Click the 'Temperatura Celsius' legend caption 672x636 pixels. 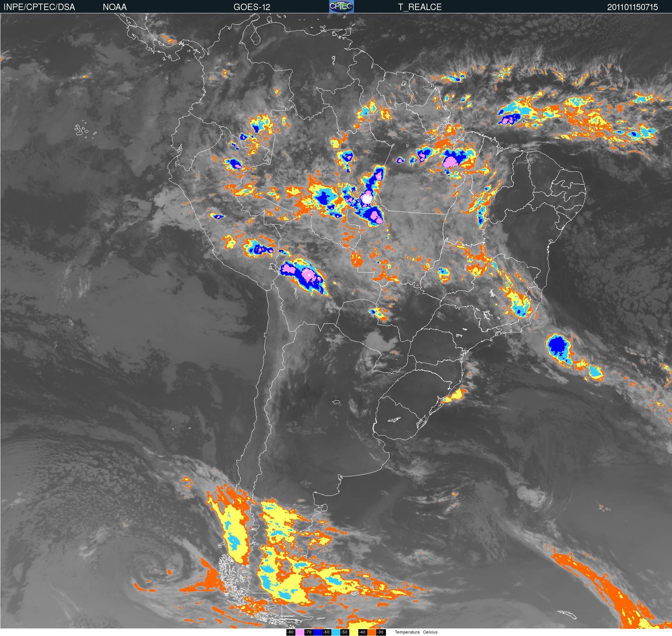[x=416, y=632]
